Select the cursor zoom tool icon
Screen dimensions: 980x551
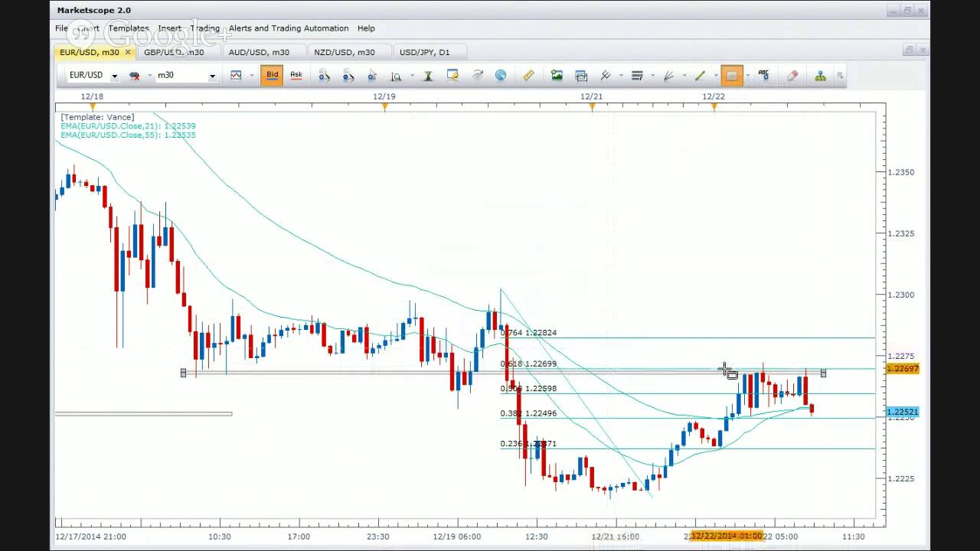coord(372,75)
